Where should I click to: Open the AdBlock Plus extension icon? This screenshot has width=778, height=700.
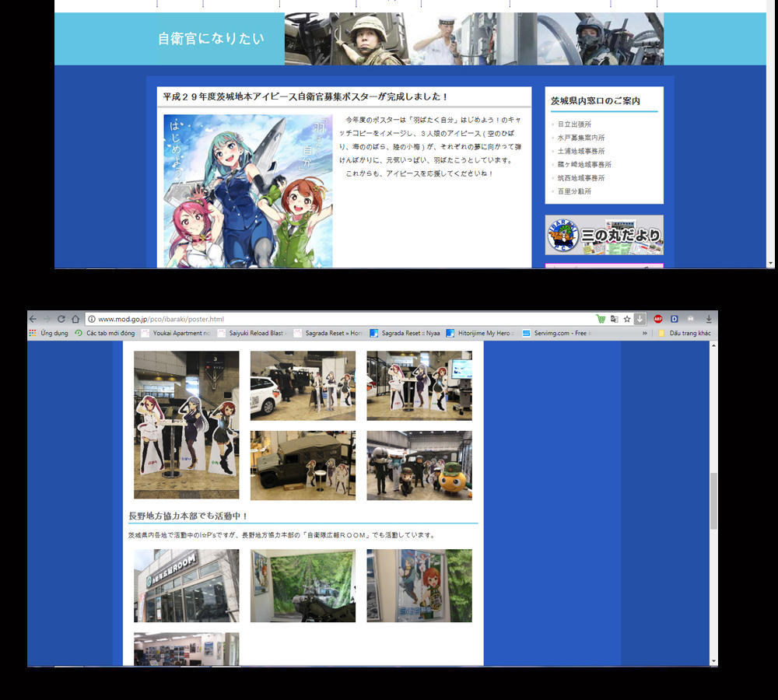657,319
